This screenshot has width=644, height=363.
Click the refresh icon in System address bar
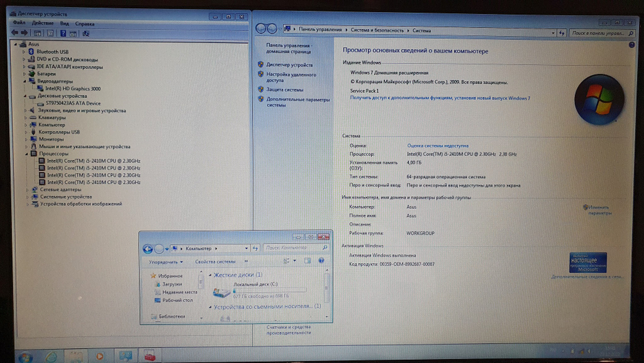[x=562, y=33]
